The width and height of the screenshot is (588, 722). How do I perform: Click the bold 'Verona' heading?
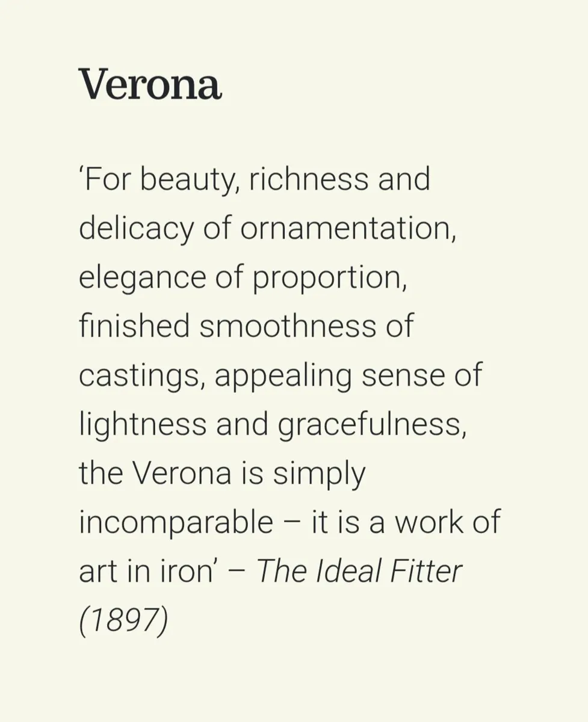tap(150, 84)
